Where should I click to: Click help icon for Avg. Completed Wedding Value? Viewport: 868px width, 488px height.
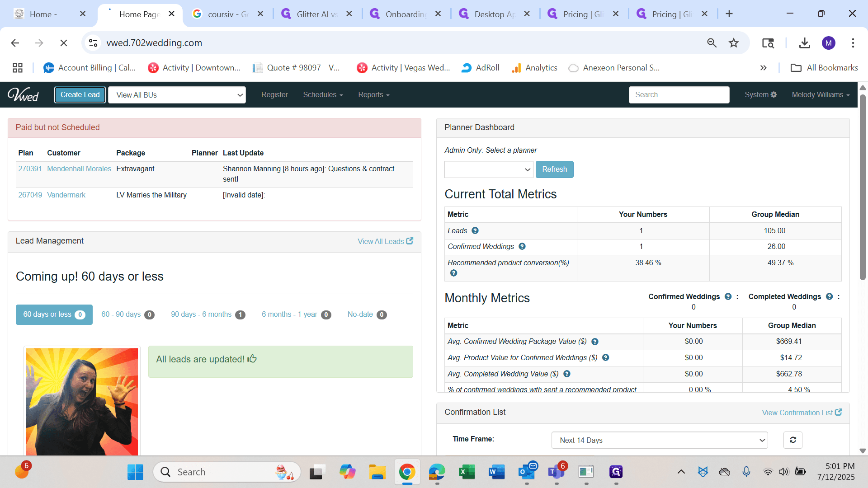tap(567, 374)
